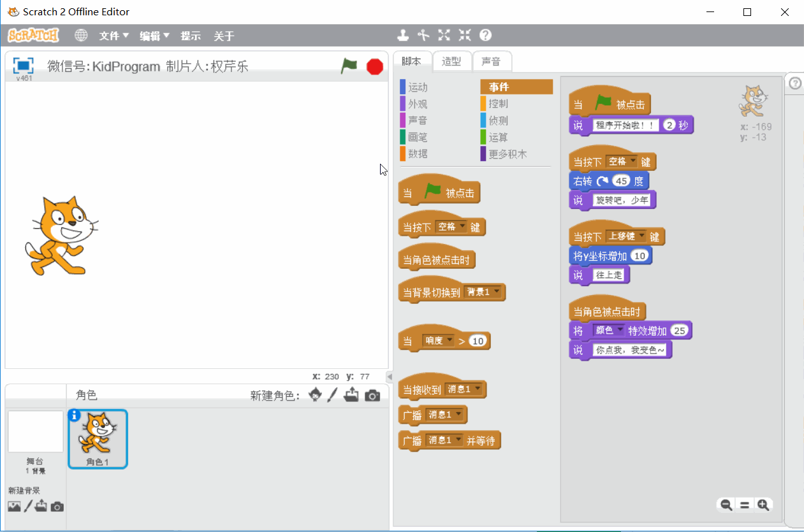Create new sprite from camera icon
The image size is (804, 532).
click(372, 396)
